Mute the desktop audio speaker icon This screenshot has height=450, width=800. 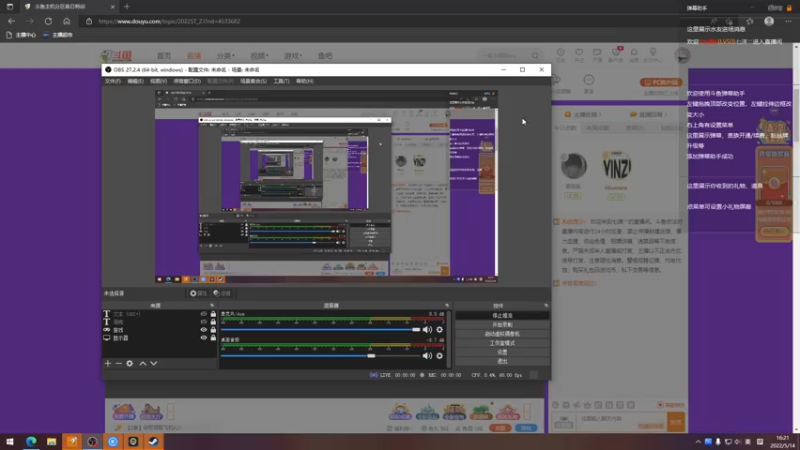pos(427,356)
